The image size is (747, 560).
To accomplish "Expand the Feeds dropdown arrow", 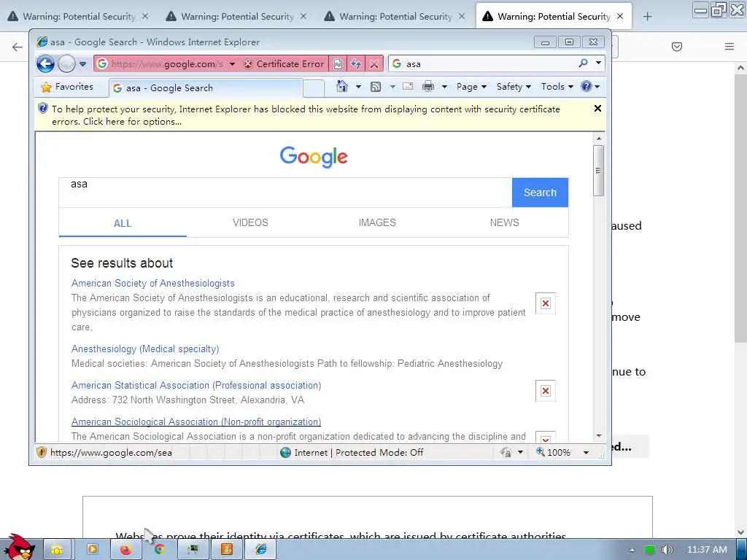I will coord(392,87).
